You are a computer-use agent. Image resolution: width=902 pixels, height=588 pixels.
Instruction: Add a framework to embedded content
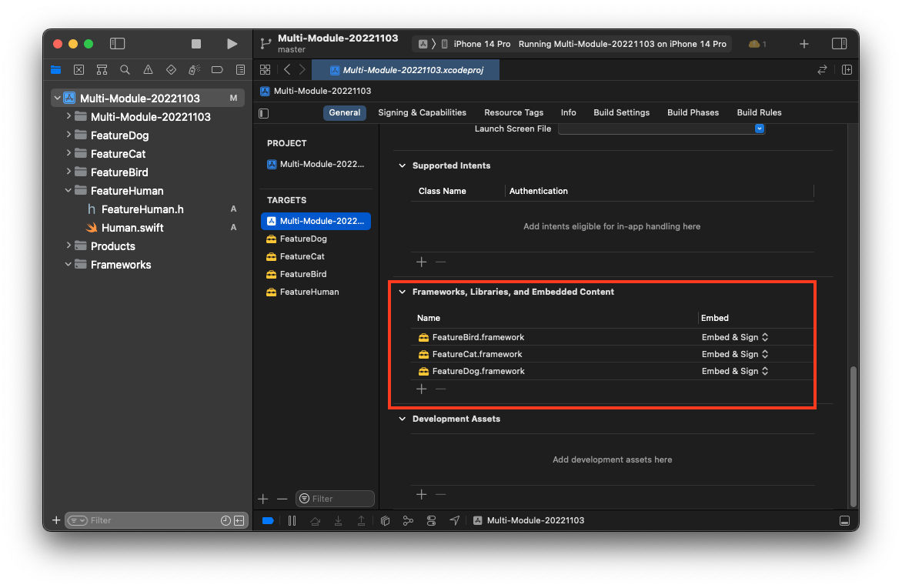[x=422, y=389]
